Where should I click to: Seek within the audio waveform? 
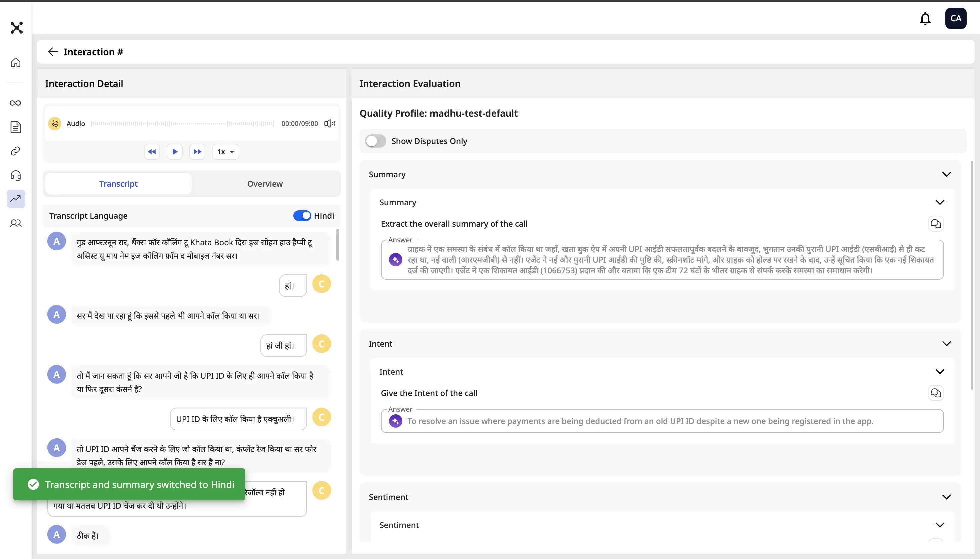pos(182,124)
